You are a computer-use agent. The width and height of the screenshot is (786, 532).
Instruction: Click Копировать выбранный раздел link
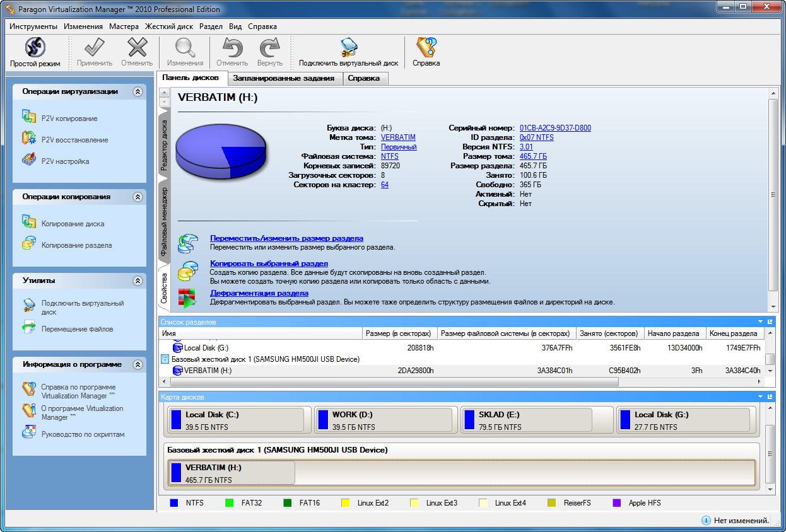coord(269,263)
